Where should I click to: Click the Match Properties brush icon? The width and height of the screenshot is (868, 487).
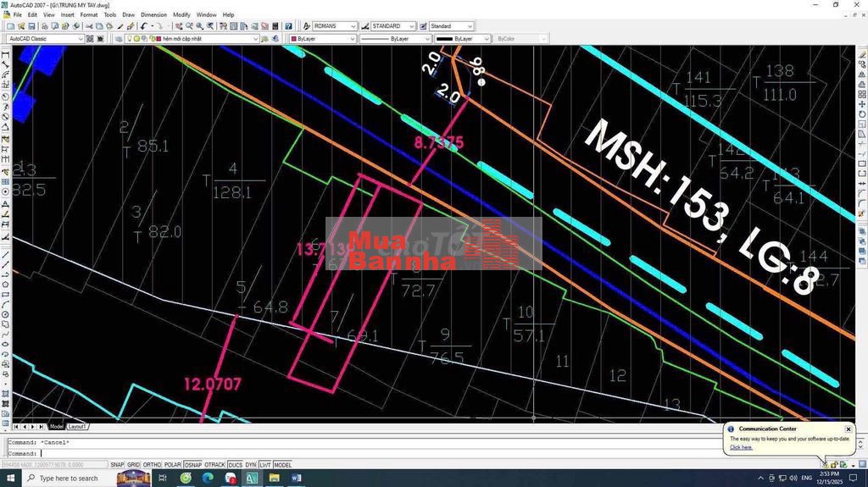pyautogui.click(x=122, y=26)
